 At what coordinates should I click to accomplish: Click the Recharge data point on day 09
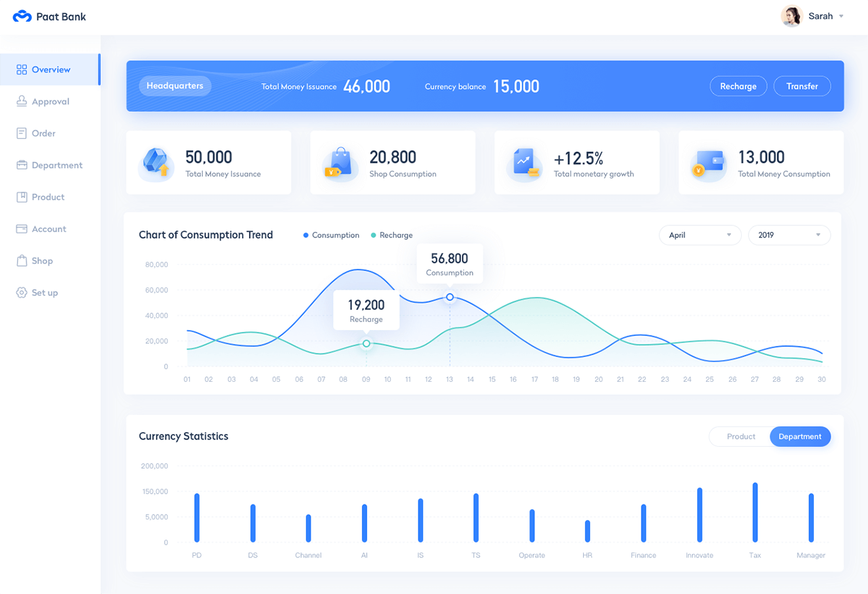point(366,344)
